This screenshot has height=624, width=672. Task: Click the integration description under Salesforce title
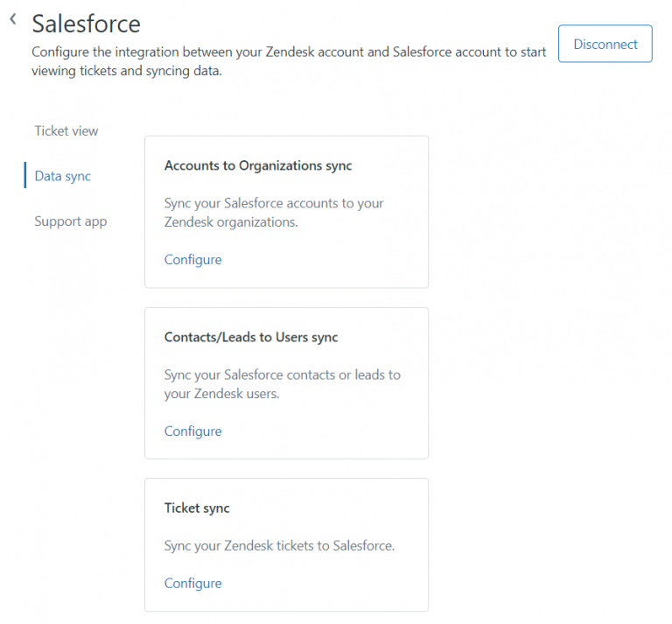tap(289, 61)
